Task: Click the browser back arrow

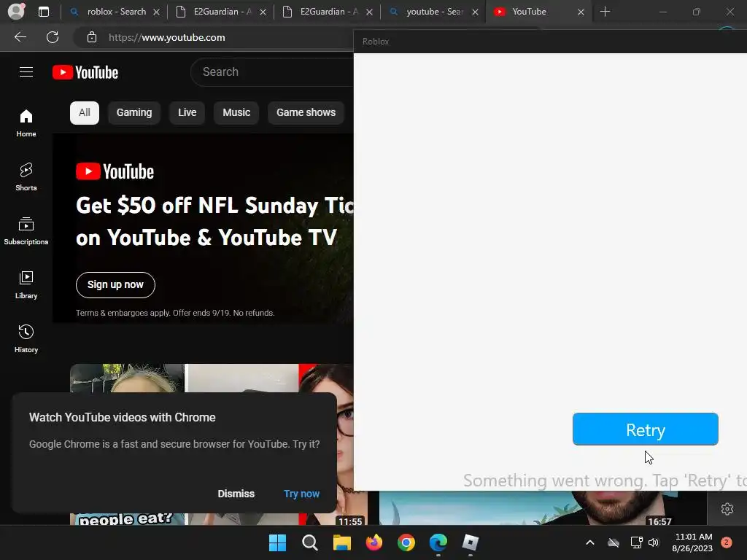Action: pyautogui.click(x=20, y=37)
